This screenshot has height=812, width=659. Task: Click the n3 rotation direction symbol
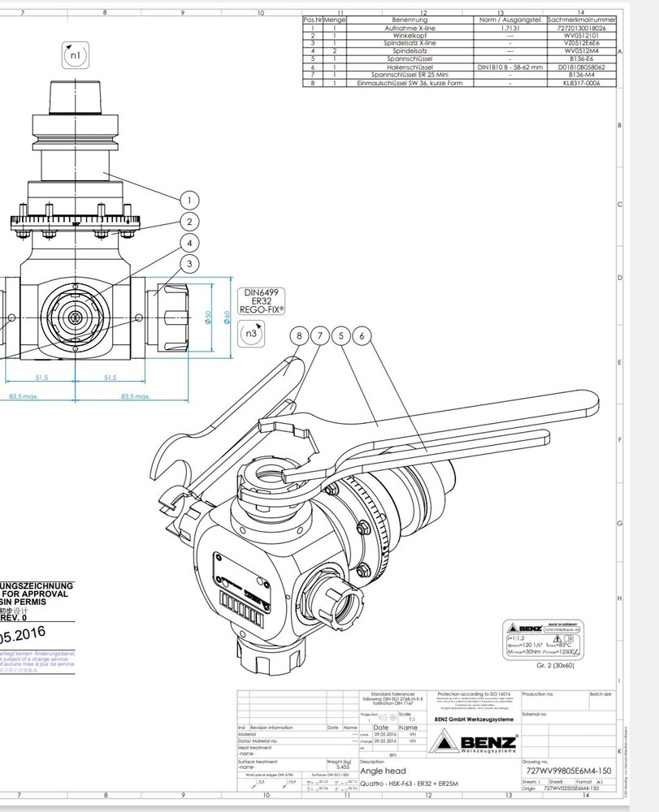[x=251, y=334]
